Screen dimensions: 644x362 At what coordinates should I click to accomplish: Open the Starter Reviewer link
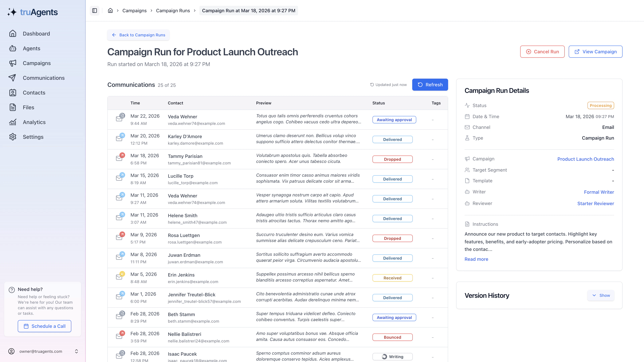pos(596,203)
